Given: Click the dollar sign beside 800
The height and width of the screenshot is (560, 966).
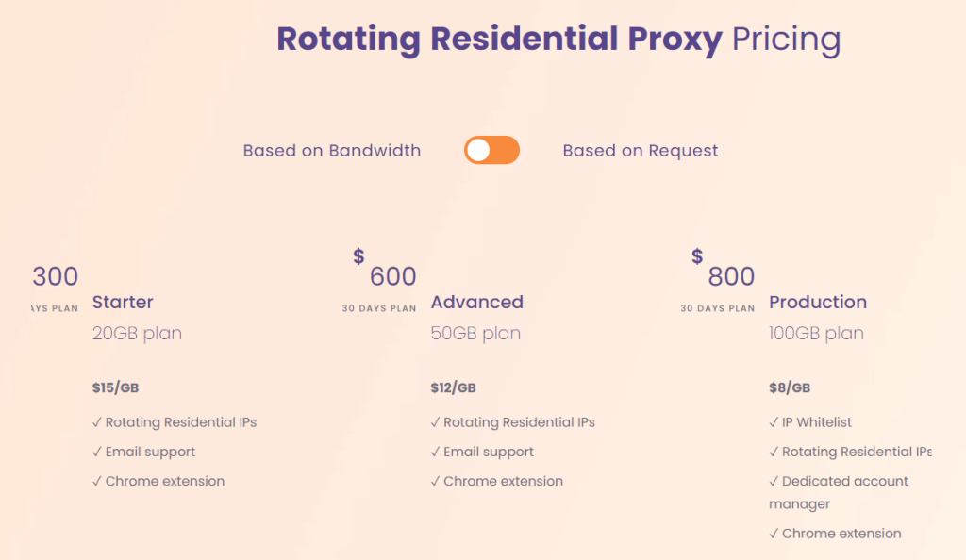Looking at the screenshot, I should 697,255.
